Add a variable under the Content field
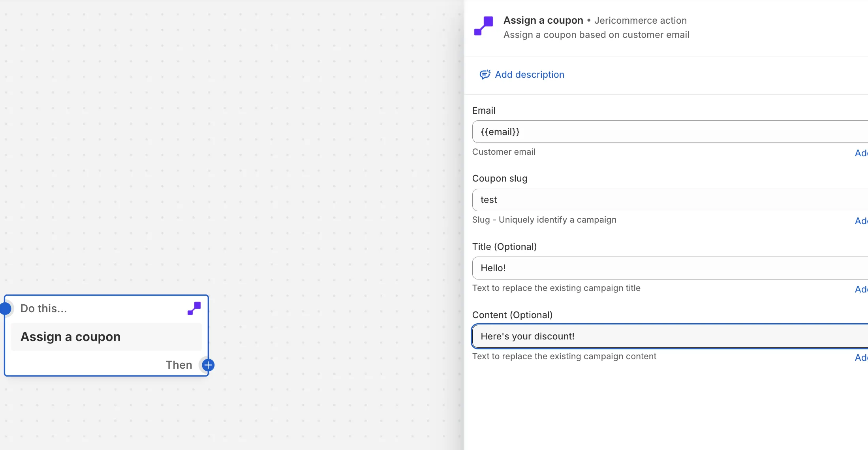 tap(861, 358)
